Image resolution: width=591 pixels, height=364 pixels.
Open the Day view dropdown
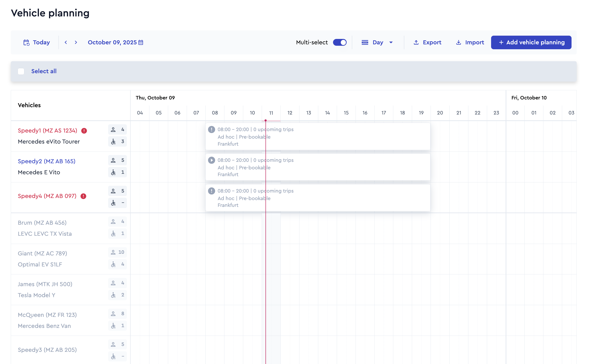[377, 43]
